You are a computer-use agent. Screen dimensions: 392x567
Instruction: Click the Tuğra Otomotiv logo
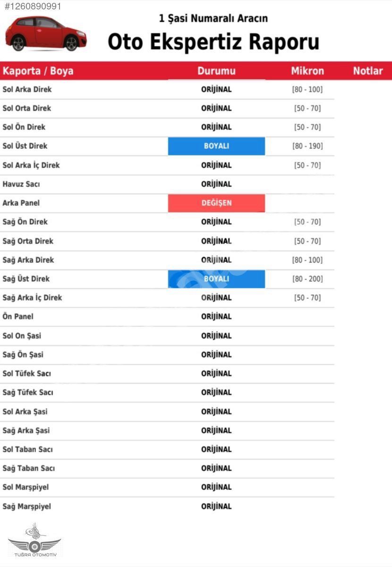click(x=34, y=540)
